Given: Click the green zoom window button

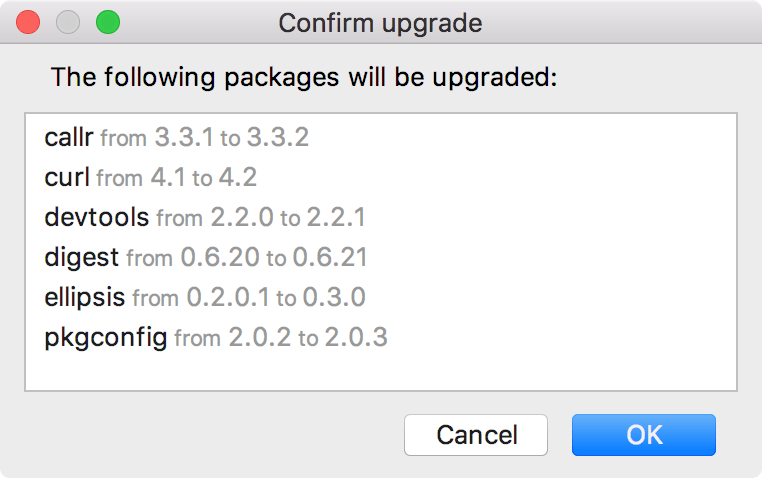Looking at the screenshot, I should [107, 23].
